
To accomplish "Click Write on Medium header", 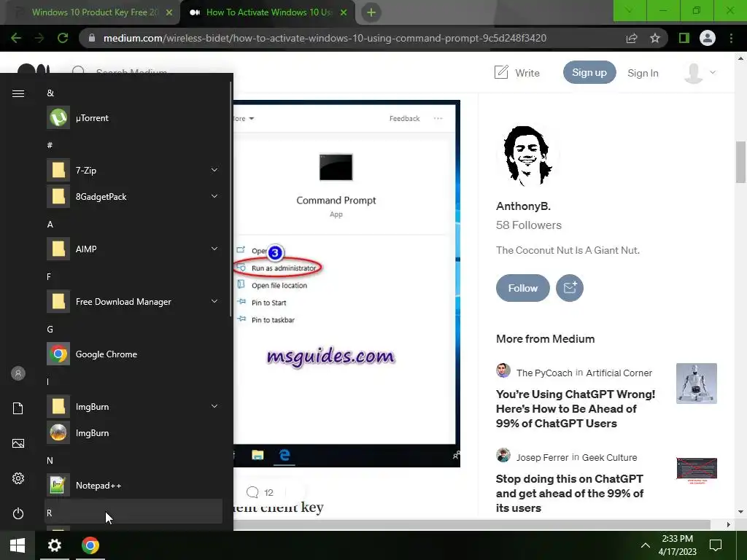I will coord(517,73).
